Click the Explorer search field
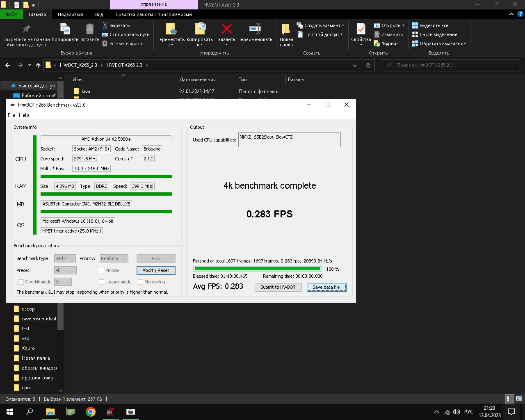Viewport: 525px width, 420px height. point(450,65)
